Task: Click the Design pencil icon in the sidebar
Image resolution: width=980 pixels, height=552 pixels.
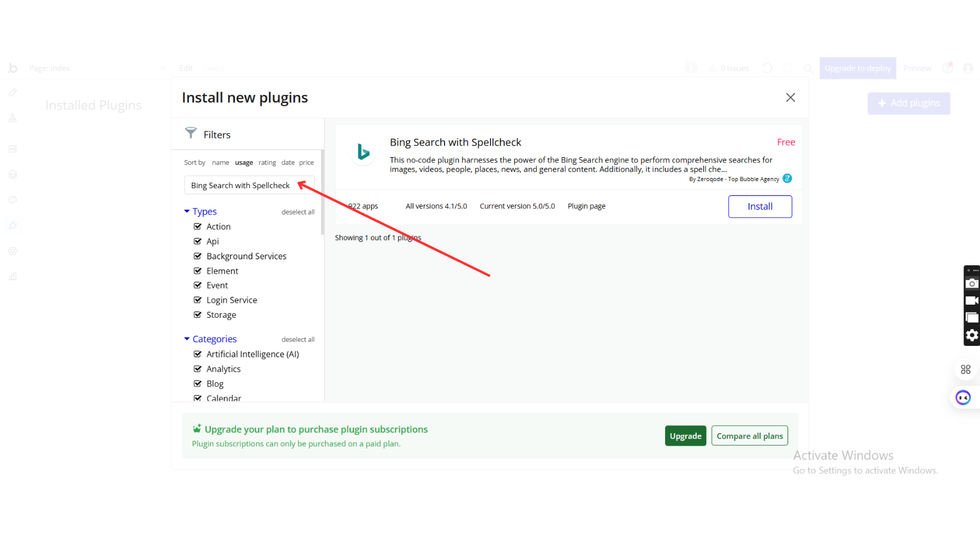Action: pyautogui.click(x=13, y=93)
